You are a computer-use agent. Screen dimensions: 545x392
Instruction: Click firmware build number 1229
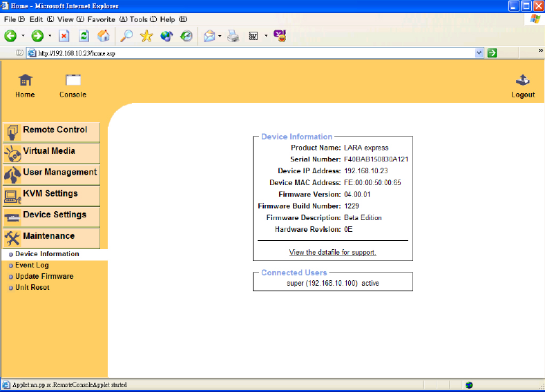tap(352, 206)
